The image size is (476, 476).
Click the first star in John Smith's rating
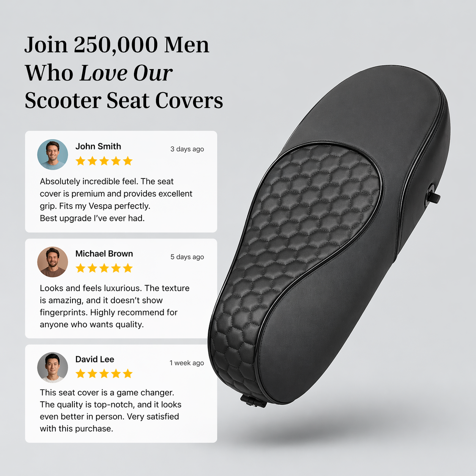pos(80,161)
